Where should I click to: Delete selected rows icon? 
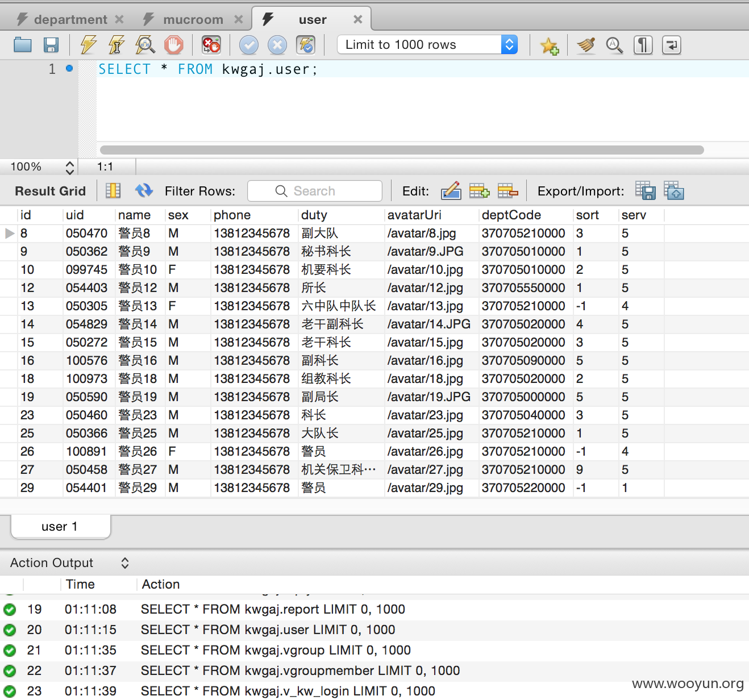(x=507, y=191)
